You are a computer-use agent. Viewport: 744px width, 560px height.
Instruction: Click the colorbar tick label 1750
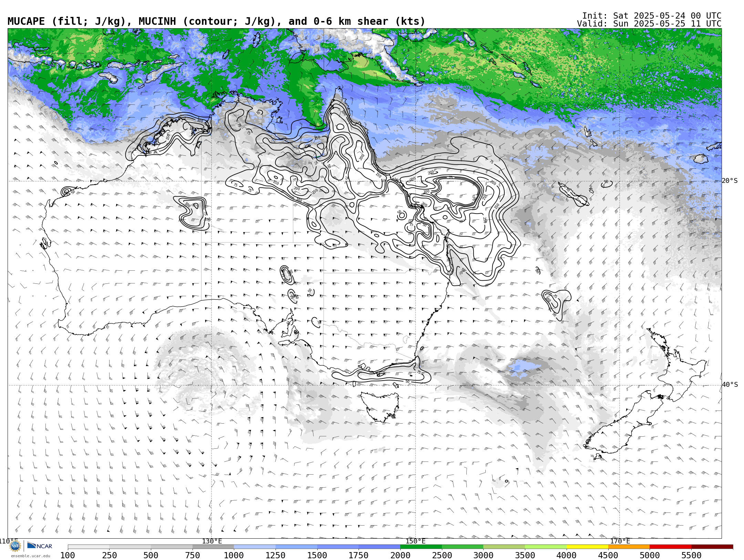click(359, 556)
